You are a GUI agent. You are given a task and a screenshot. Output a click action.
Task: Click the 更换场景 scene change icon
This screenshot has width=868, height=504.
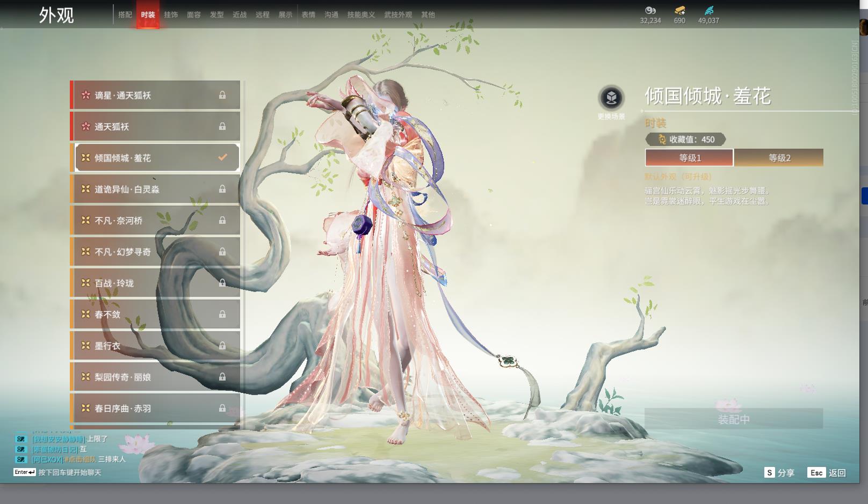pyautogui.click(x=611, y=98)
